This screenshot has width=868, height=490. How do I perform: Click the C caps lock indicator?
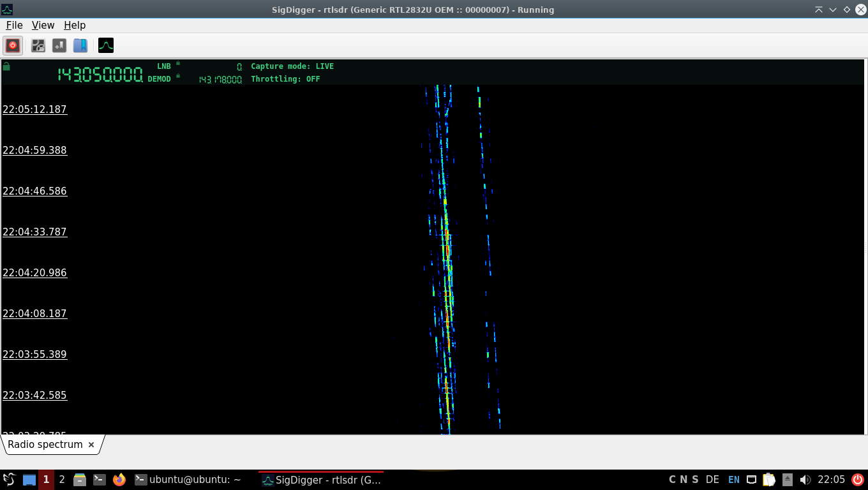pos(672,480)
